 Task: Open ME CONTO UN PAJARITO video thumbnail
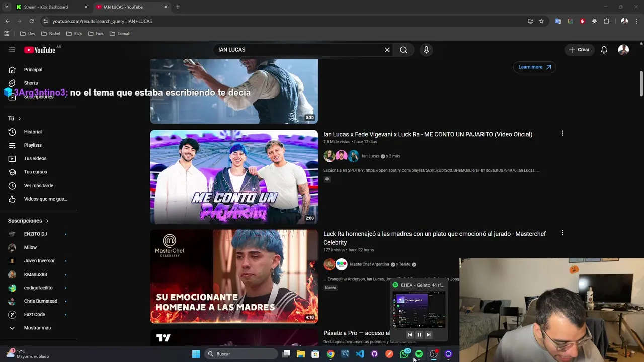pos(234,177)
